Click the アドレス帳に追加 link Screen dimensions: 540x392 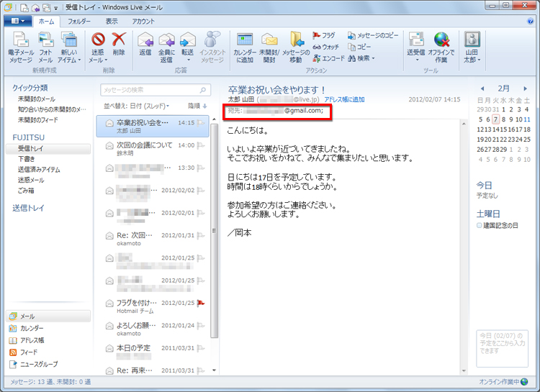344,99
